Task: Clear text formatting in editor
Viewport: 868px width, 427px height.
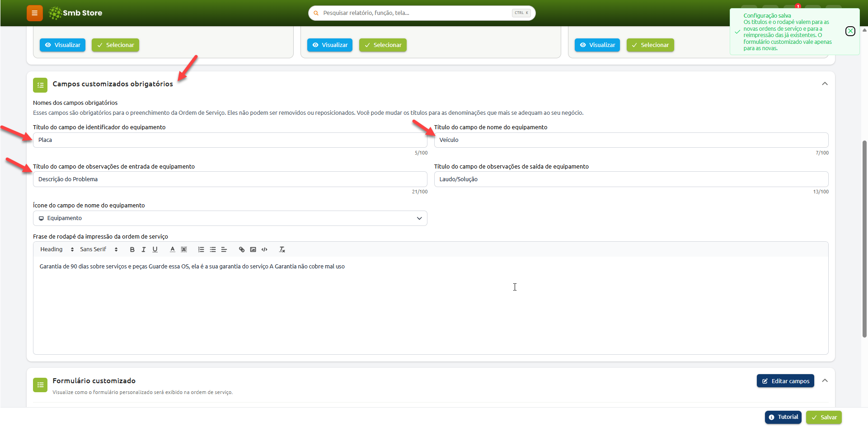Action: coord(282,249)
